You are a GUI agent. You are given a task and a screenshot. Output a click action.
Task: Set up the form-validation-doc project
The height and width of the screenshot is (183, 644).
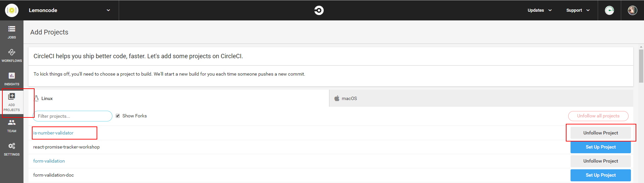[x=600, y=175]
